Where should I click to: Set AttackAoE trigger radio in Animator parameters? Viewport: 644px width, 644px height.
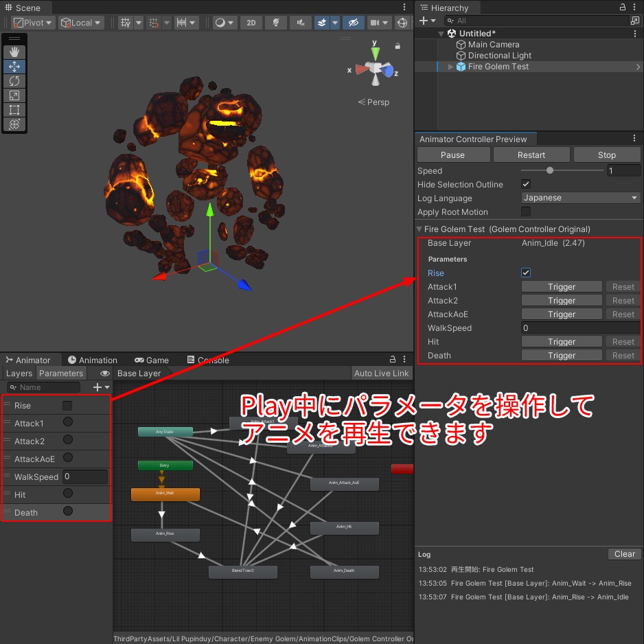[68, 457]
